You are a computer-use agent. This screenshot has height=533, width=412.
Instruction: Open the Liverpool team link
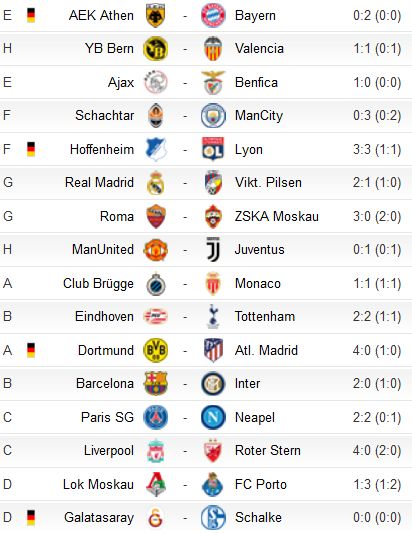109,450
